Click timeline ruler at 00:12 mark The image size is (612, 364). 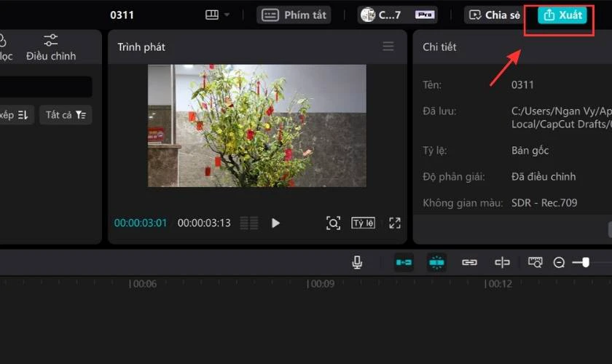pos(498,284)
